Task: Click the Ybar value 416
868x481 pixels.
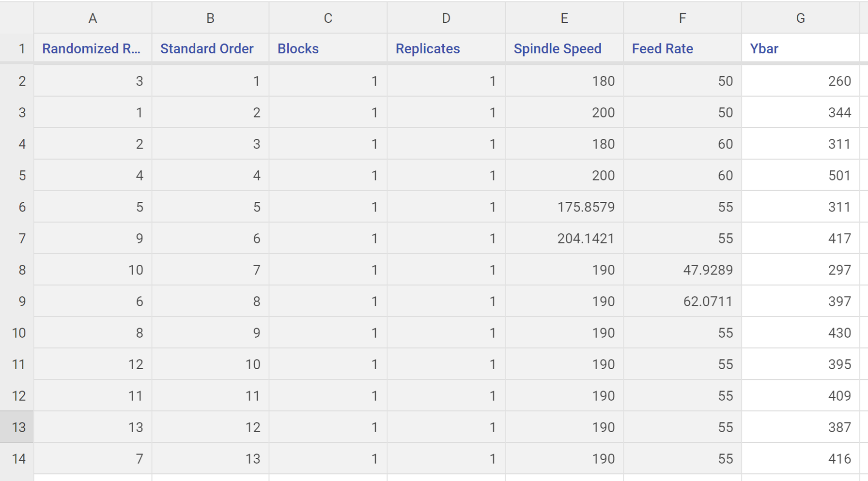Action: point(800,459)
